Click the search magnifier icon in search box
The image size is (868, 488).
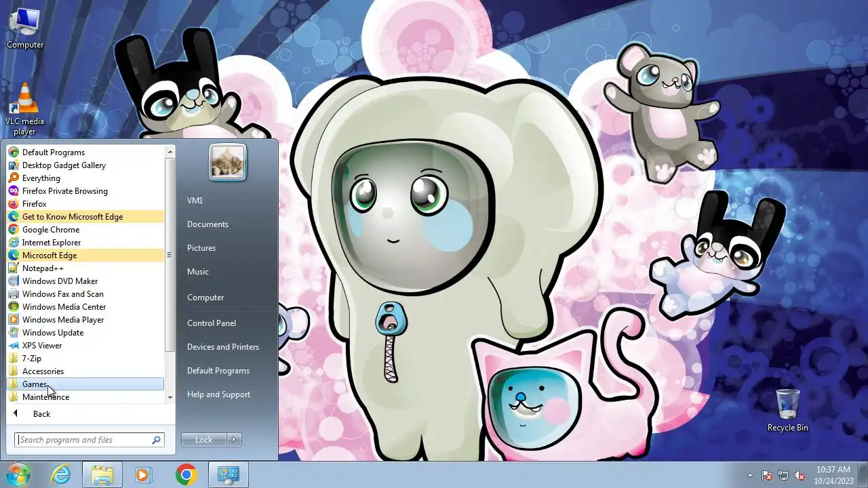(x=157, y=440)
